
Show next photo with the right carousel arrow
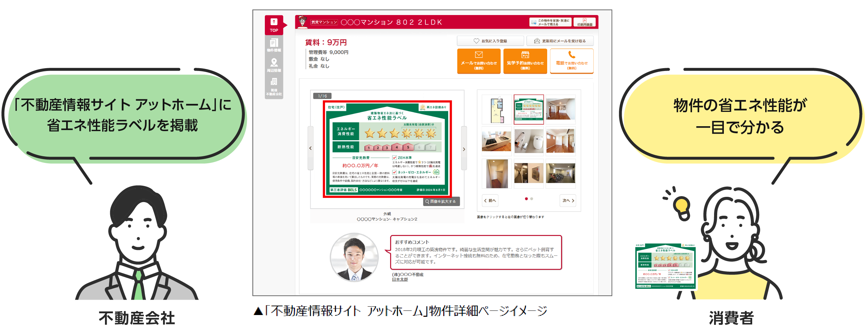pyautogui.click(x=464, y=148)
